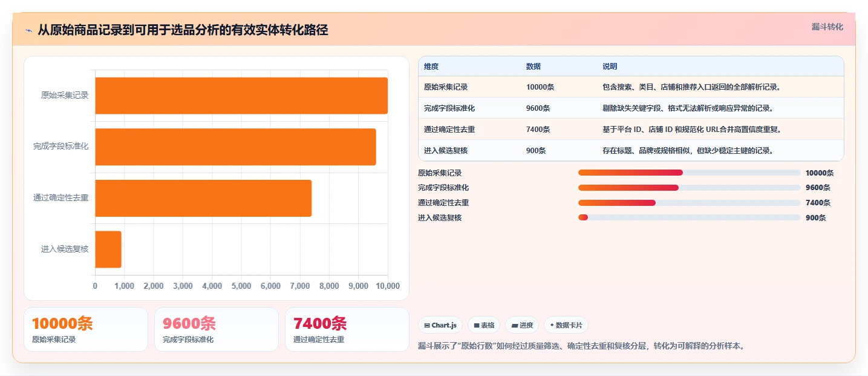Select the Chart.js chip
This screenshot has height=376, width=868.
click(x=440, y=325)
